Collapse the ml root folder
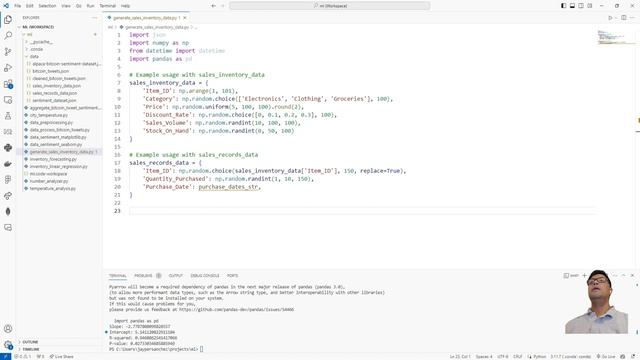Image resolution: width=640 pixels, height=360 pixels. (29, 34)
